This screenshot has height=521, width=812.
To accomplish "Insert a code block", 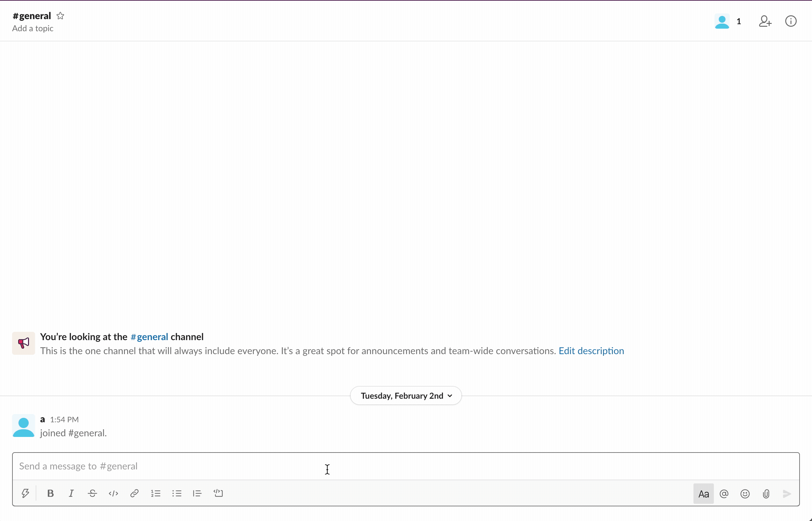I will [x=218, y=493].
